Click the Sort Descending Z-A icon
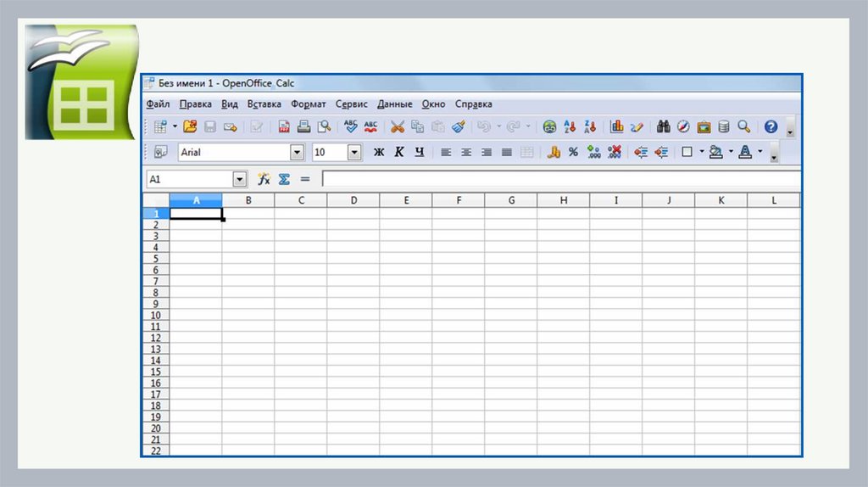 click(x=590, y=127)
